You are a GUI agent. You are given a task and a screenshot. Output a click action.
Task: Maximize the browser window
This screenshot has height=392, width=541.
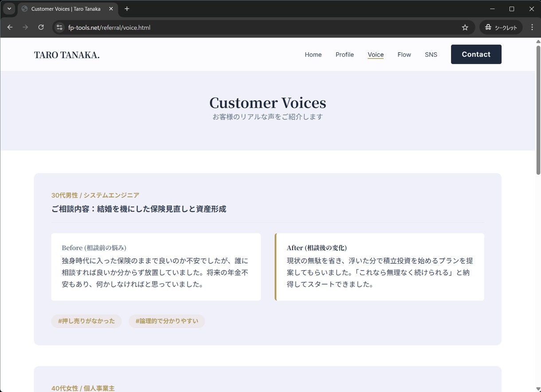tap(512, 9)
